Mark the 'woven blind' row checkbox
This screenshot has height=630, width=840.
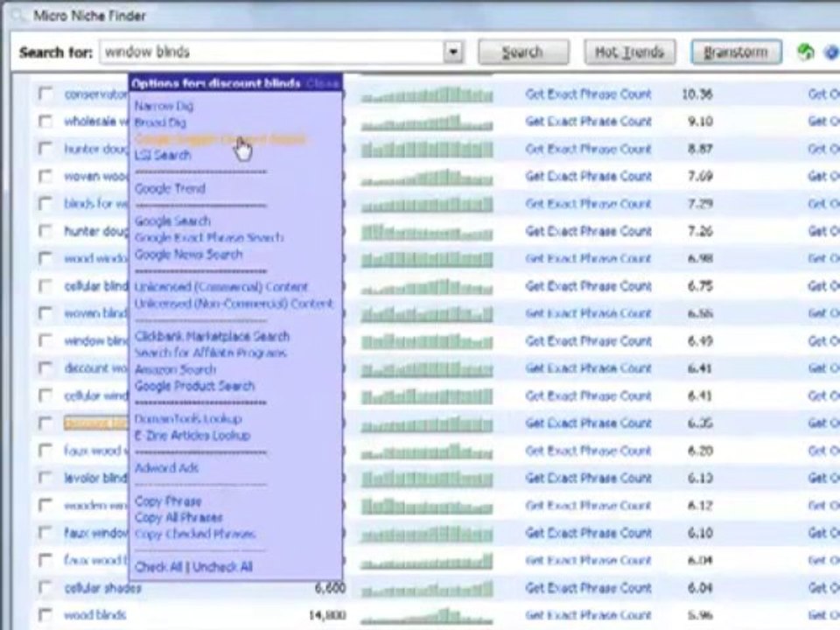pos(45,313)
